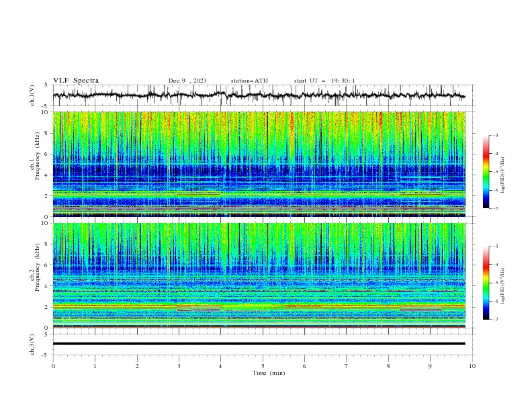
Task: Click the ch.1(V) axis "5" tick label
Action: [46, 85]
